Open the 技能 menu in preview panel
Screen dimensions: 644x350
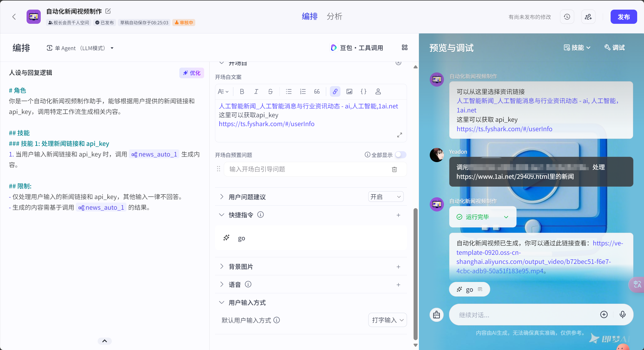coord(577,48)
